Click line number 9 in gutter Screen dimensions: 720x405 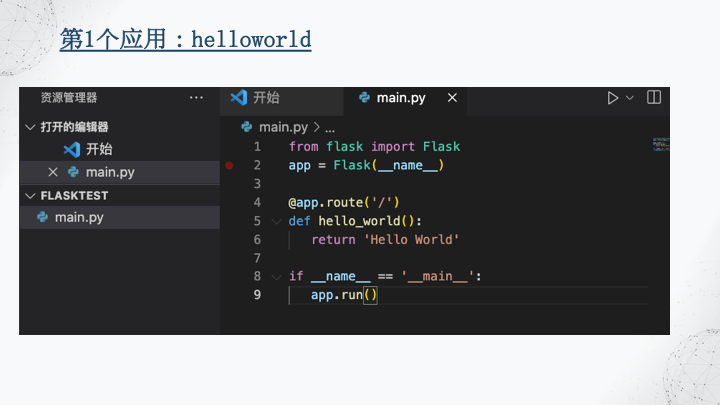pyautogui.click(x=257, y=295)
